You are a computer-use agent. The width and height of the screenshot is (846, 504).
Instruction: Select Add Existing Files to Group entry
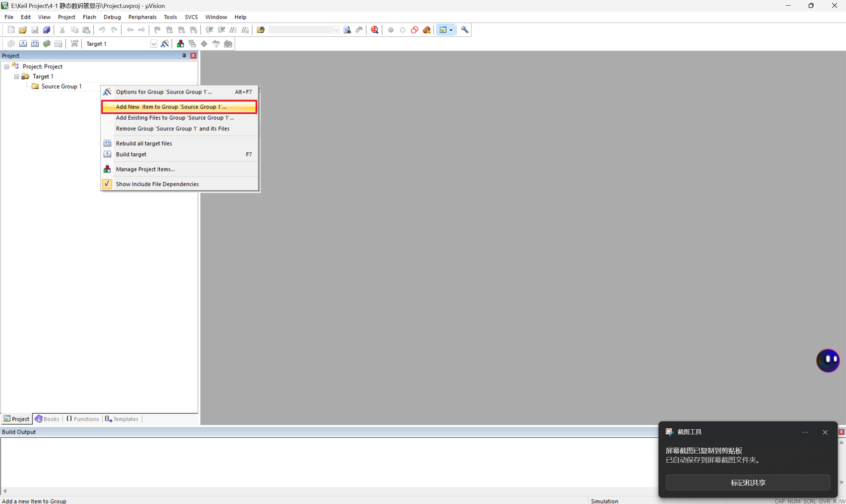click(x=175, y=118)
